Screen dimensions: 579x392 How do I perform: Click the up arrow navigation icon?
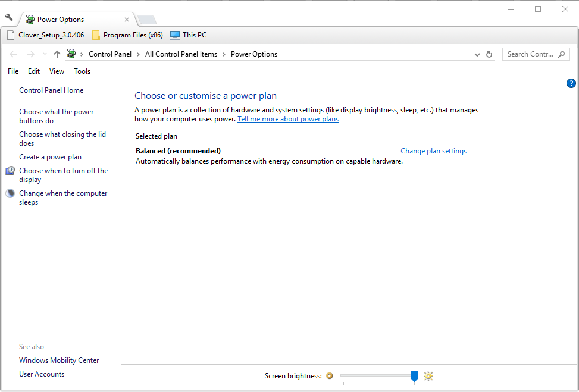click(57, 54)
